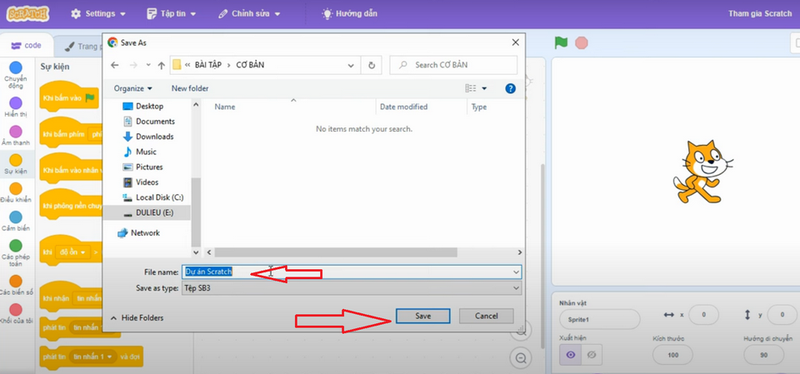Click the horizontal scrollbar in file list
The width and height of the screenshot is (800, 374).
click(x=336, y=253)
